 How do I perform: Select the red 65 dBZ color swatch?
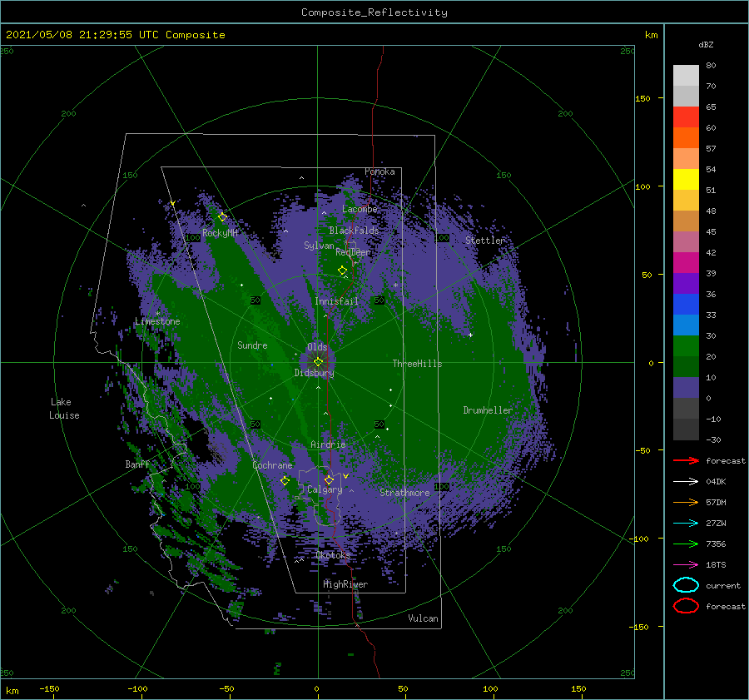coord(686,117)
